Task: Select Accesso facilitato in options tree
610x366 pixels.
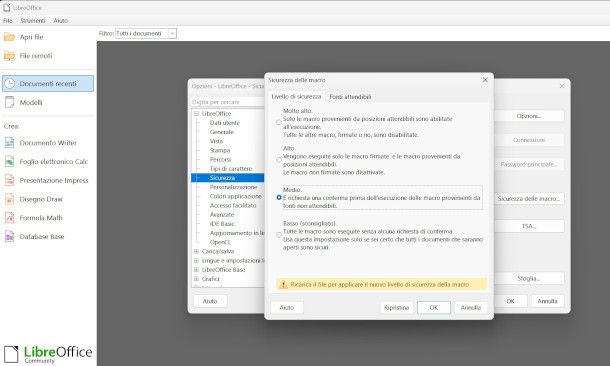Action: (233, 205)
